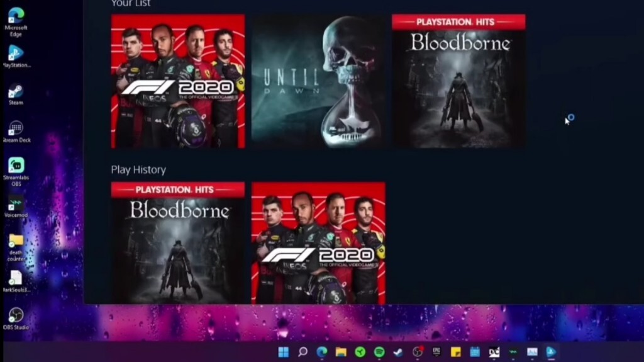Open Epic Games Launcher in taskbar
The image size is (644, 362).
click(436, 352)
